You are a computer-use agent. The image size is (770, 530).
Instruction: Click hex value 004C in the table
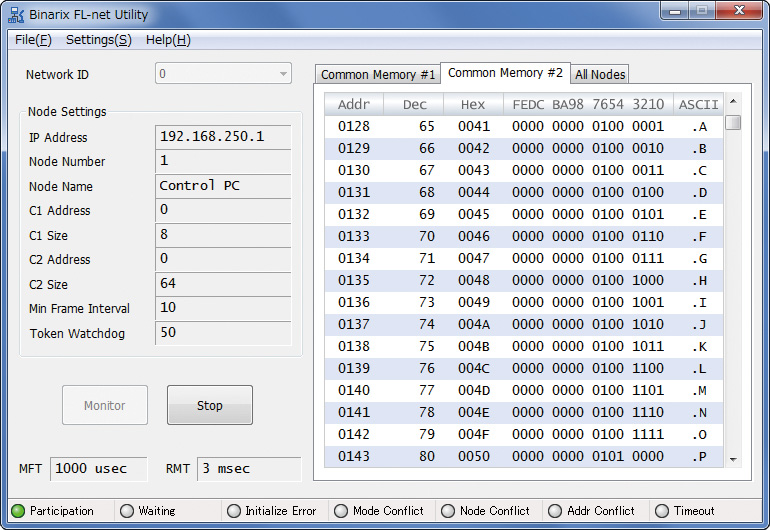(474, 368)
